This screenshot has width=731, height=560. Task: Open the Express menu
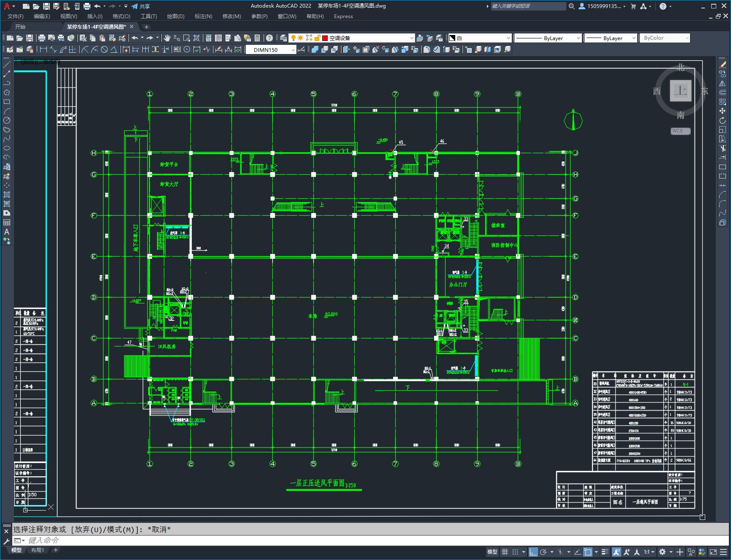coord(343,16)
